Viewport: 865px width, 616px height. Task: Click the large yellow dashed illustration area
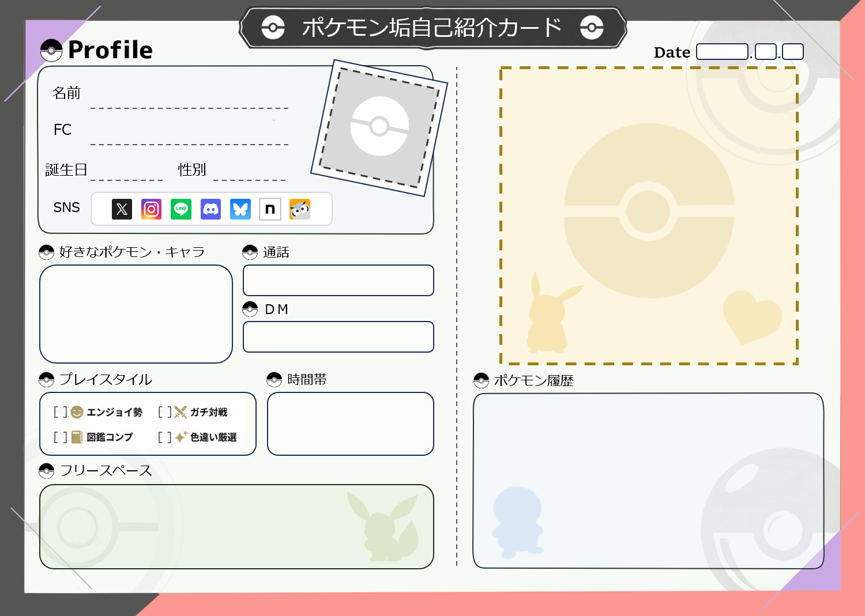[x=649, y=216]
